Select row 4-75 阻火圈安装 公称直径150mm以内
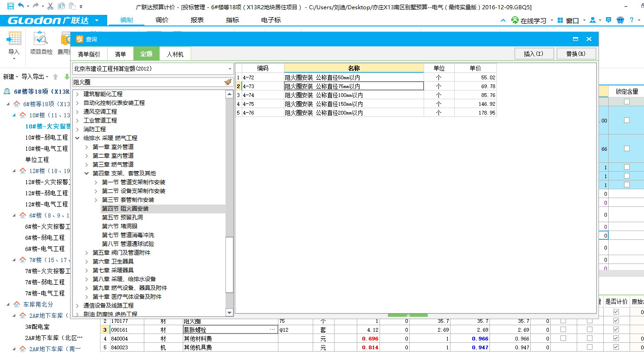Screen dimensions: 644x353 [x=366, y=104]
